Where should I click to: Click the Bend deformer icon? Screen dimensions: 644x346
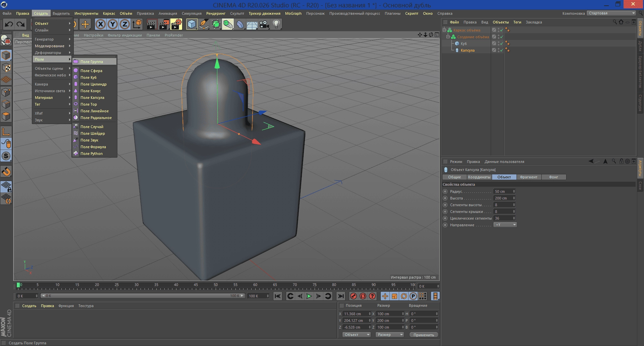[240, 24]
